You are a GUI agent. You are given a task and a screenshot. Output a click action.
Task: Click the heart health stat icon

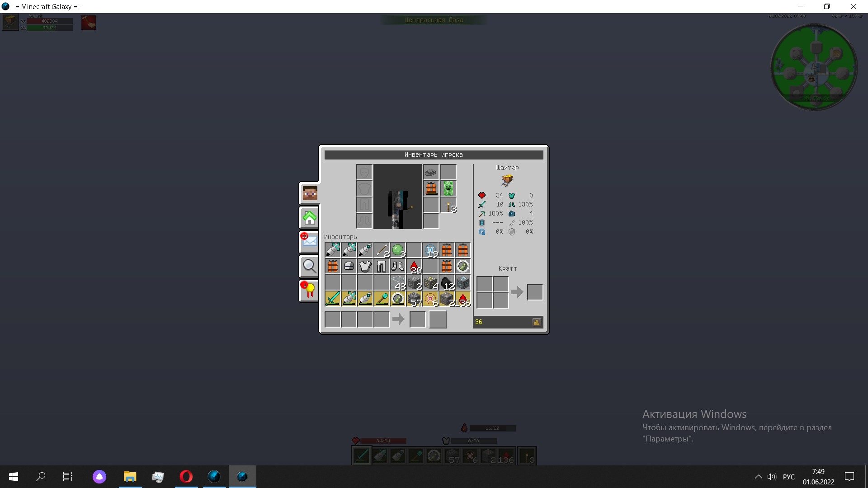(482, 196)
